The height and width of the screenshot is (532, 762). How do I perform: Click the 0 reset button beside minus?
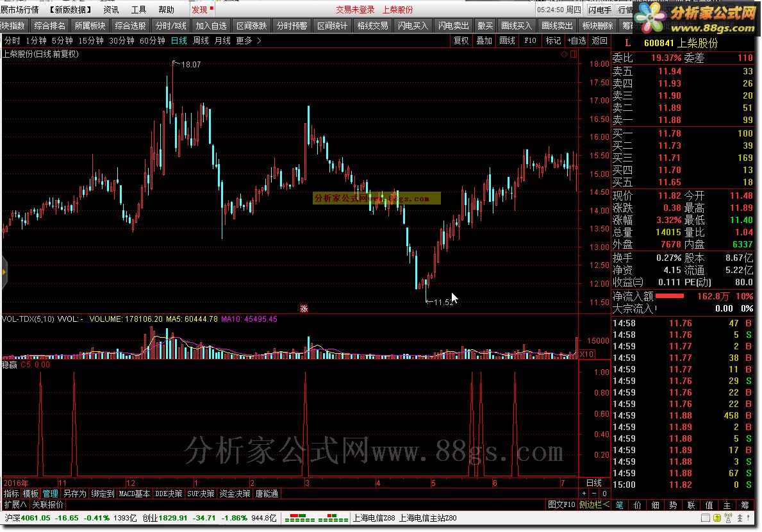604,494
